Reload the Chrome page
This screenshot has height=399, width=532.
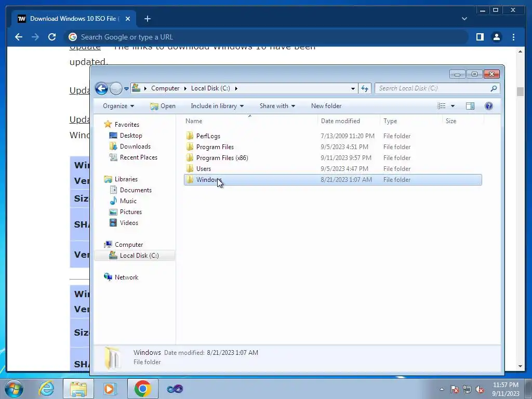pos(52,37)
